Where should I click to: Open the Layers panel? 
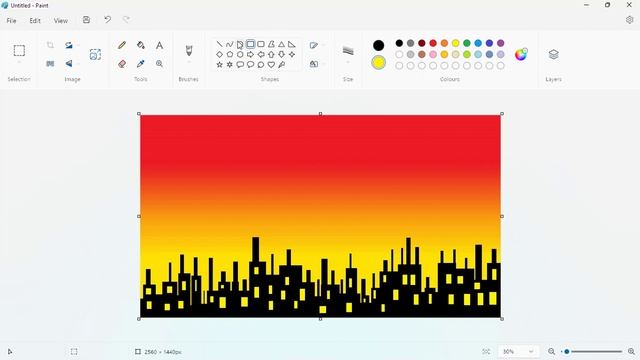[553, 54]
